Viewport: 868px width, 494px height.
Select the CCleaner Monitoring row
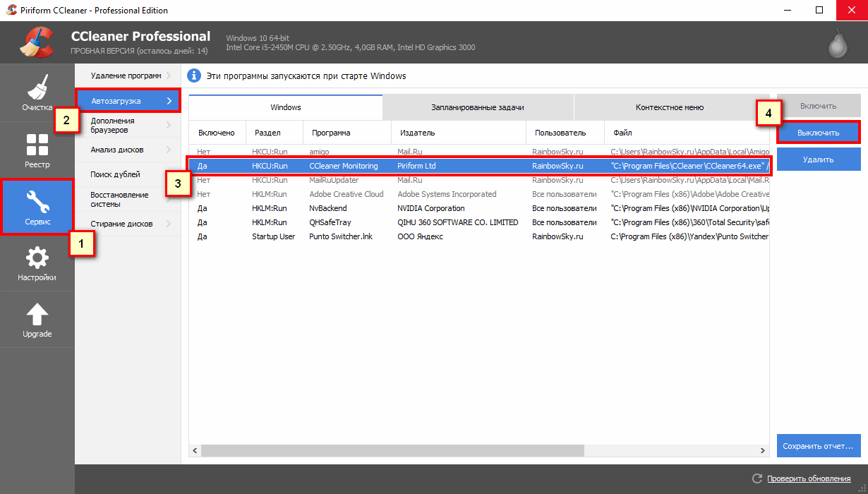tap(479, 166)
